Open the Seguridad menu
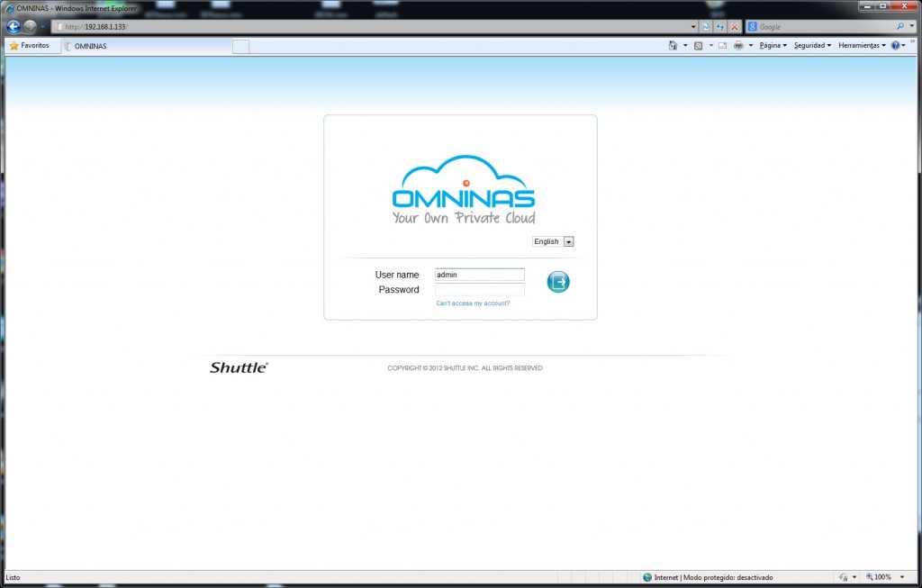Image resolution: width=922 pixels, height=588 pixels. click(812, 45)
